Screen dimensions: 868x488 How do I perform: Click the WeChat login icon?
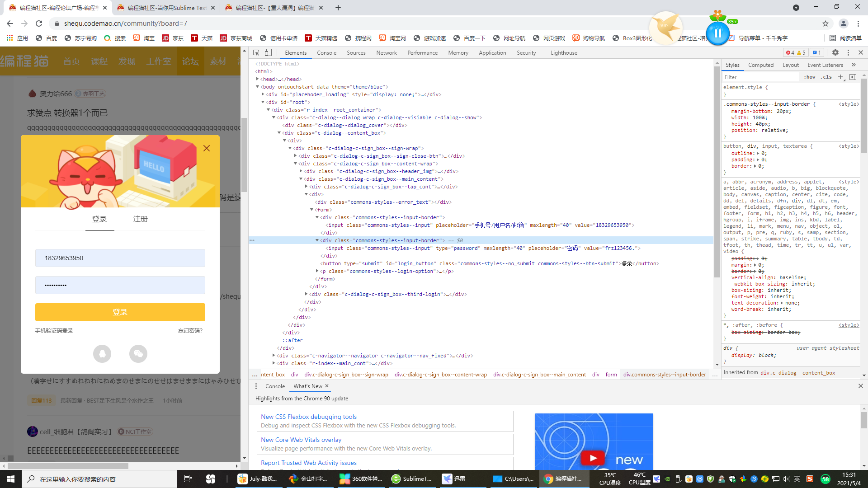click(x=138, y=354)
